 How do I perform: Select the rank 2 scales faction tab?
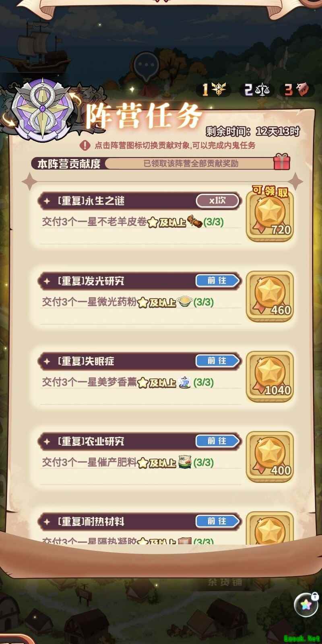256,89
